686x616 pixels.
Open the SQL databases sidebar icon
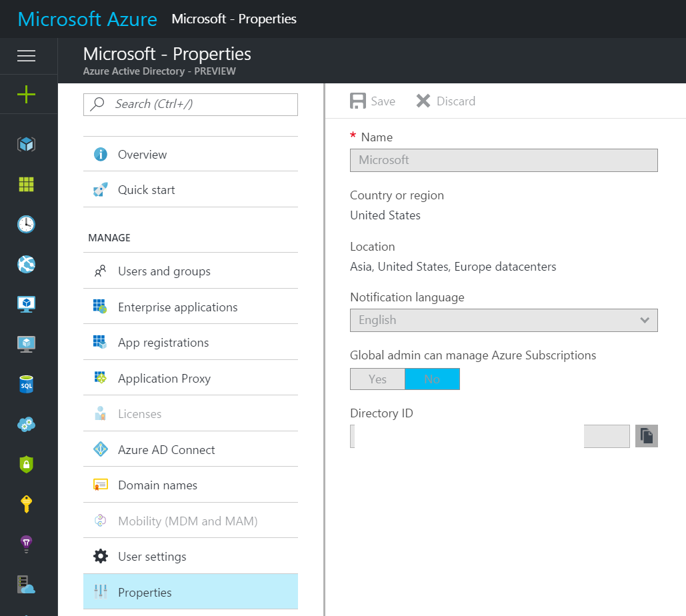(27, 385)
